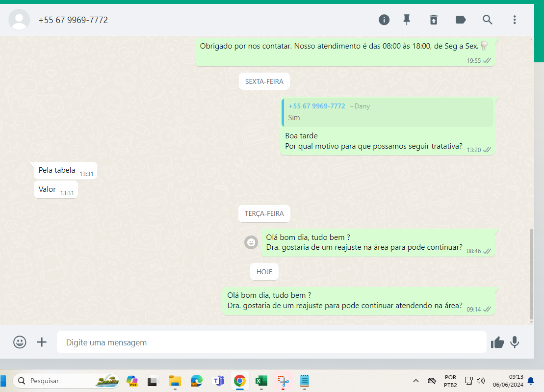The width and height of the screenshot is (544, 392).
Task: Click the business hours auto-reply message
Action: (x=345, y=52)
